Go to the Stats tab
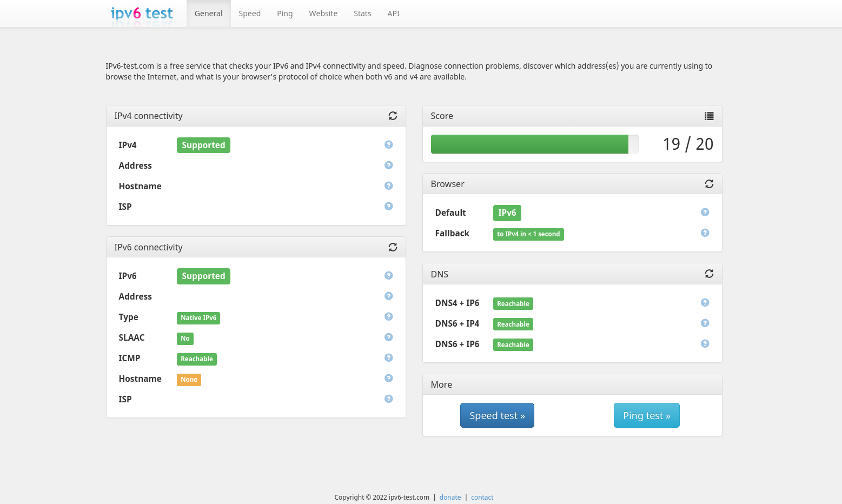 click(x=362, y=14)
